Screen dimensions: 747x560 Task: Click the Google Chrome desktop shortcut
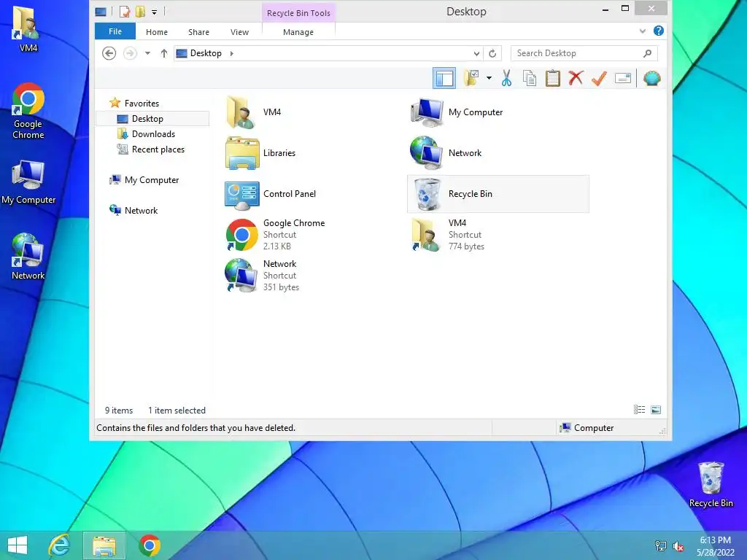(28, 111)
